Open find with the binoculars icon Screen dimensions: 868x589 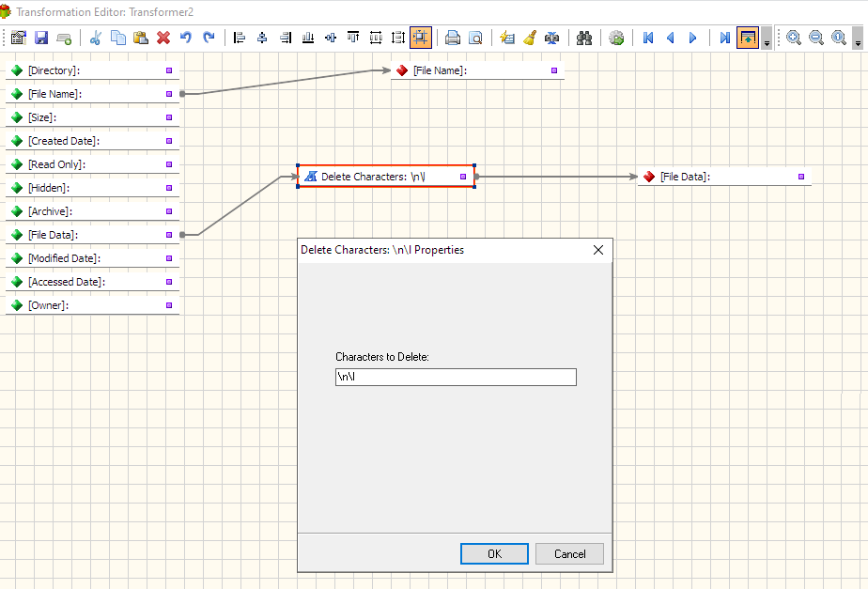point(584,38)
